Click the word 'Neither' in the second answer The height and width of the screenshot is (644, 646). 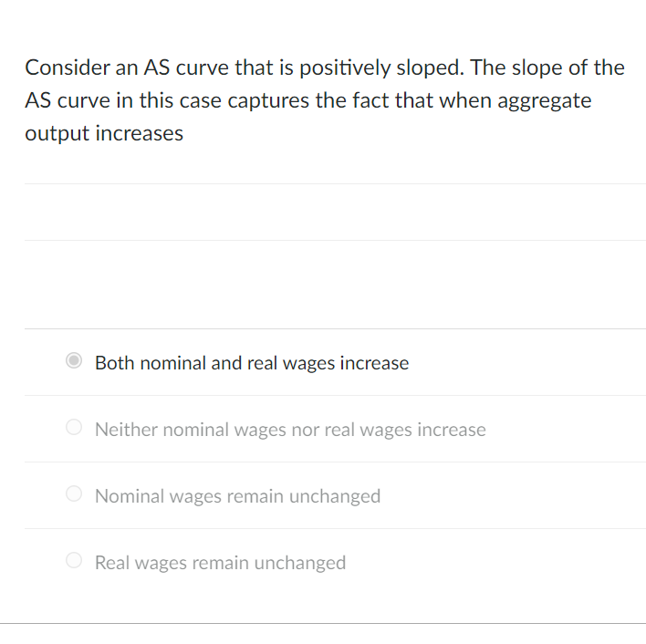126,430
